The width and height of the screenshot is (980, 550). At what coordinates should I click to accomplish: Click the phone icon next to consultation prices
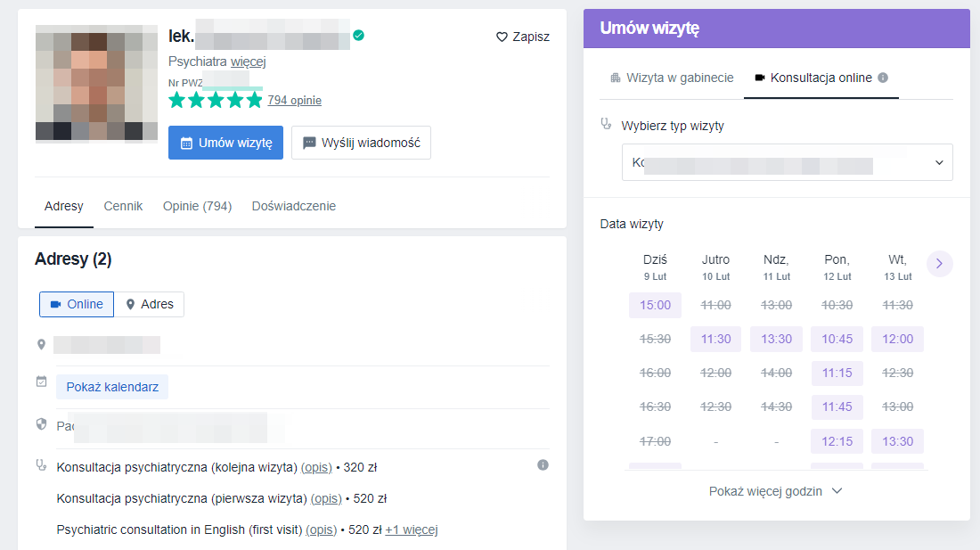click(x=41, y=464)
